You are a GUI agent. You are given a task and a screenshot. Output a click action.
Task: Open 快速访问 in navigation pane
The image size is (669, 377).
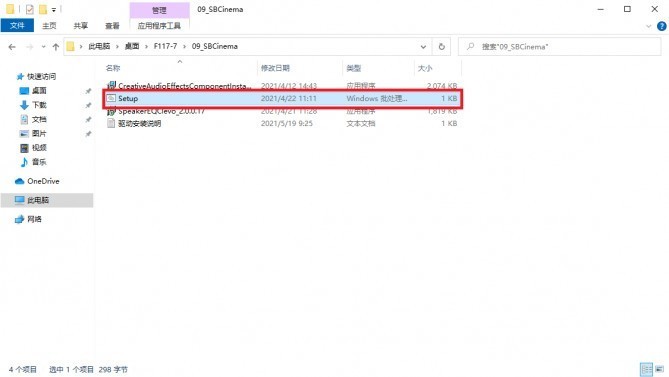[41, 76]
